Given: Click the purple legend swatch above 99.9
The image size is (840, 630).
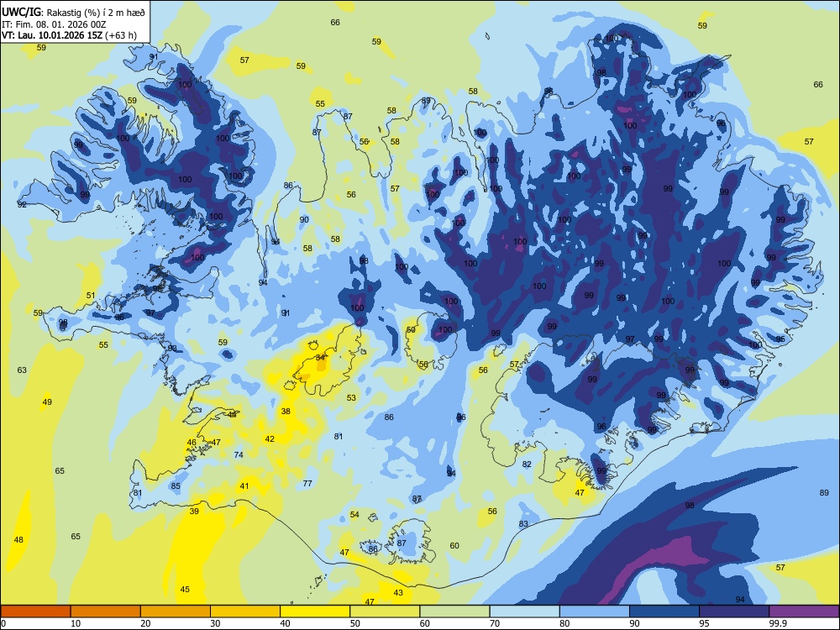Looking at the screenshot, I should click(x=804, y=612).
